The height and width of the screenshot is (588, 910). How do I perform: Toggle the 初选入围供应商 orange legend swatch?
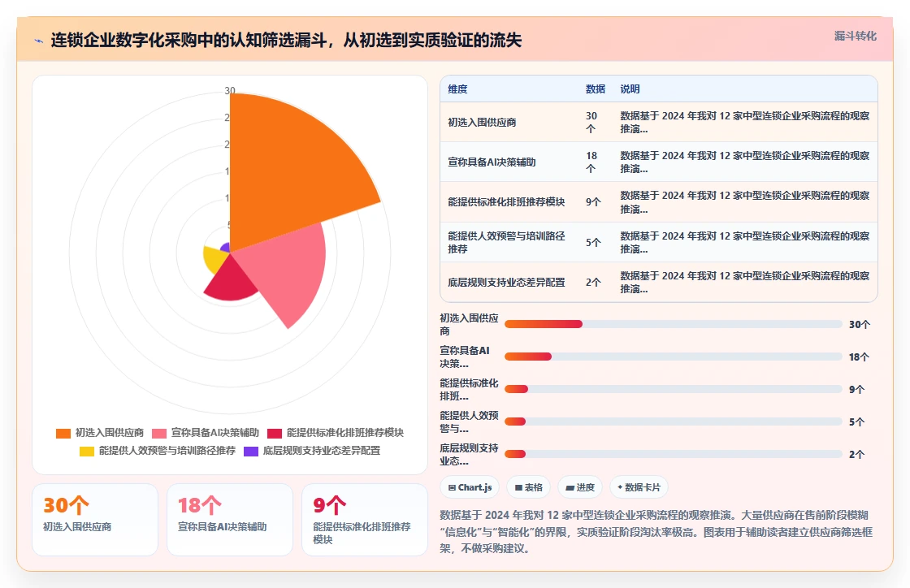(x=63, y=433)
